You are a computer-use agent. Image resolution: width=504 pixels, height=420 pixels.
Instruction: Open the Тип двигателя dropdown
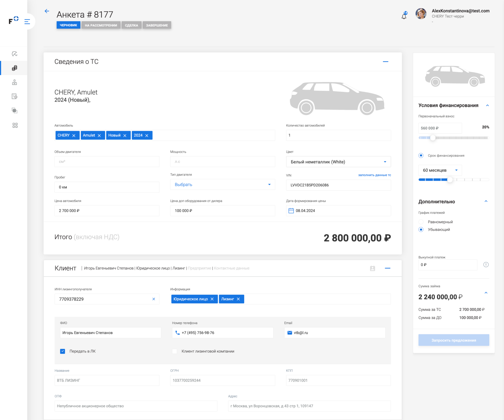269,185
